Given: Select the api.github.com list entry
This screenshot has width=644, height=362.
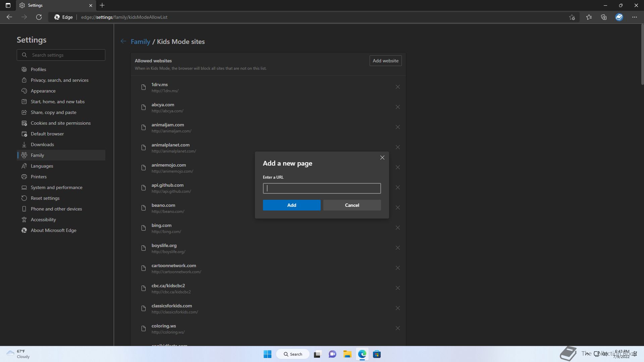Looking at the screenshot, I should click(x=268, y=188).
